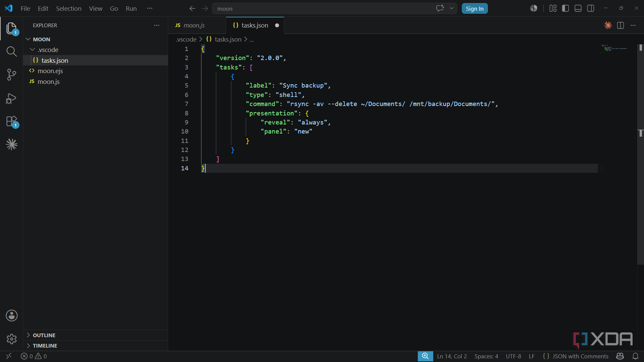This screenshot has height=362, width=644.
Task: Open the Claude starburst icon in activity bar
Action: pyautogui.click(x=11, y=145)
